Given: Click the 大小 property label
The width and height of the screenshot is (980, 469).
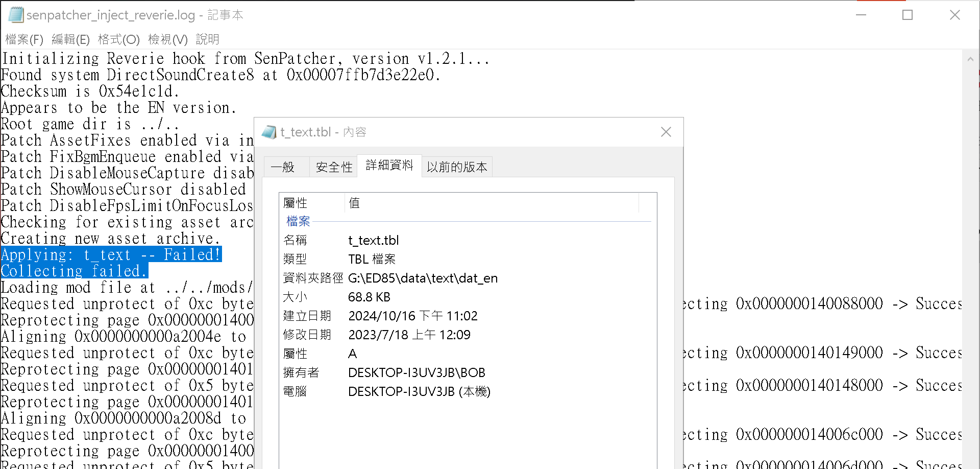Looking at the screenshot, I should [295, 297].
